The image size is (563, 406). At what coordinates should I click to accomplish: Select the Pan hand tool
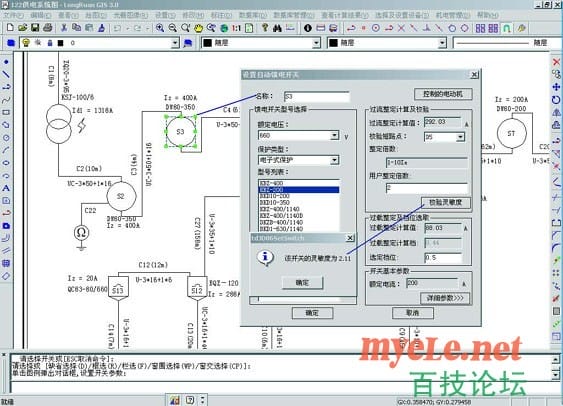pos(198,28)
